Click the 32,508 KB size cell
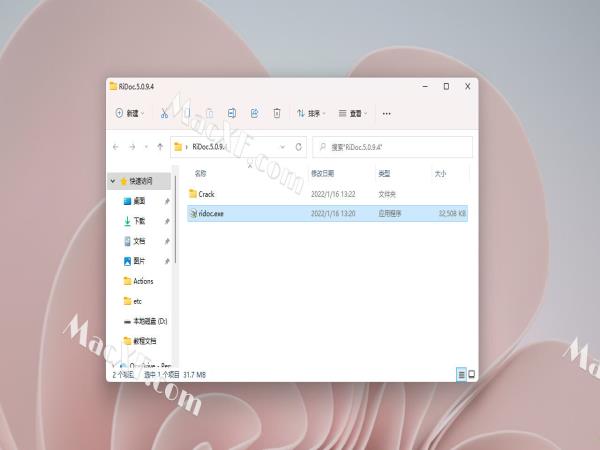Image resolution: width=600 pixels, height=450 pixels. (x=452, y=214)
